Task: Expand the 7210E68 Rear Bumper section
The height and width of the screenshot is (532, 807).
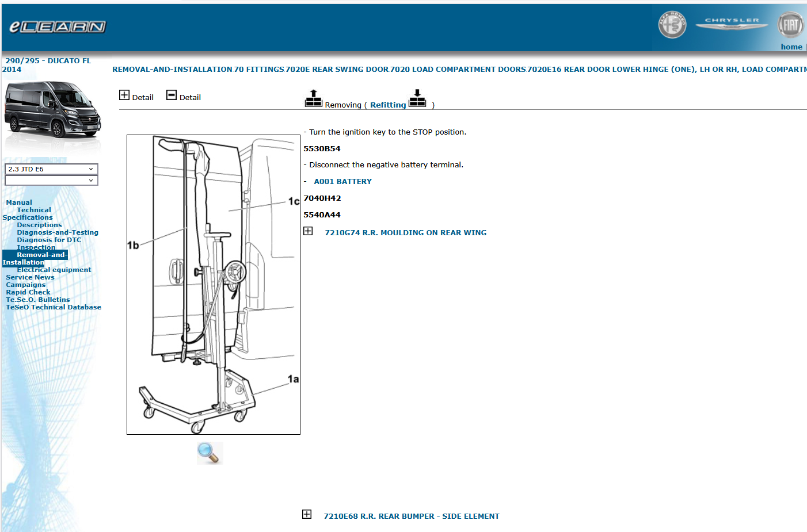Action: click(x=307, y=515)
